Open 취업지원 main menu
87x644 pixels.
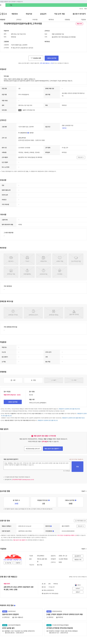(x=29, y=14)
